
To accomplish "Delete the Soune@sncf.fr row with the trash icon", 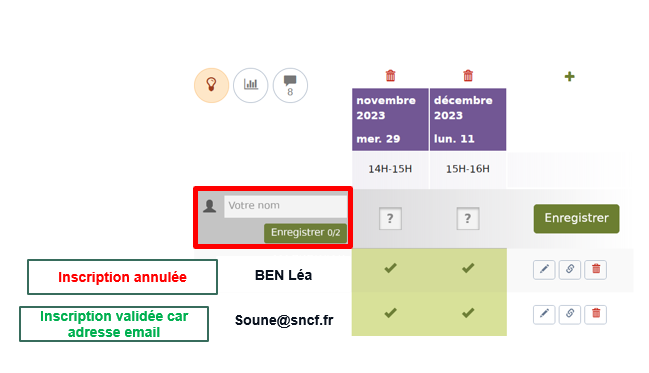I will pos(596,314).
